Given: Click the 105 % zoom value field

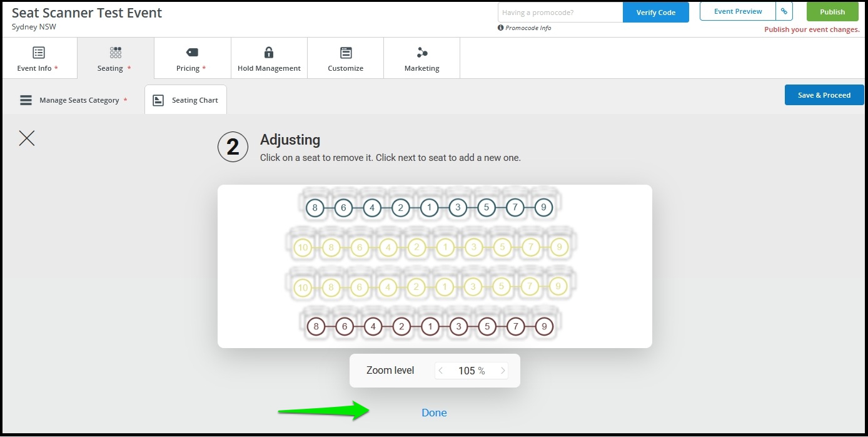Looking at the screenshot, I should [472, 371].
